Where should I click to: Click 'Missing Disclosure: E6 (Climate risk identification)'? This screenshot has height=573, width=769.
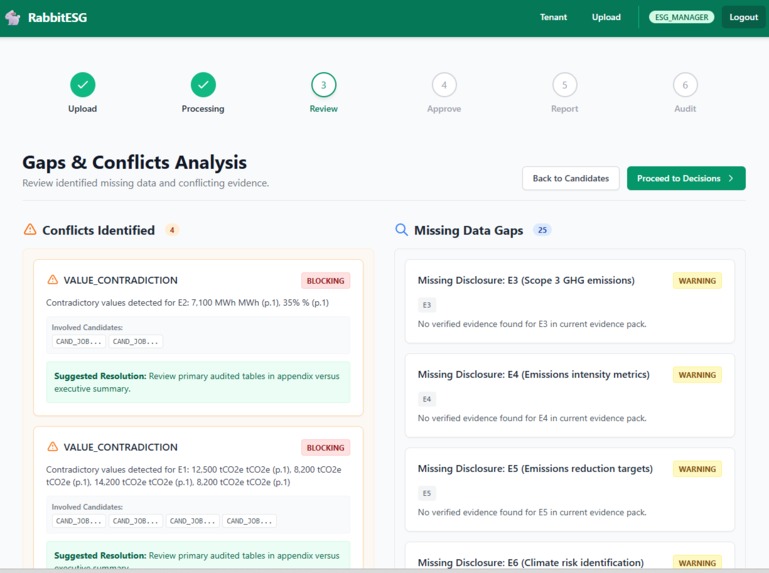(x=531, y=563)
